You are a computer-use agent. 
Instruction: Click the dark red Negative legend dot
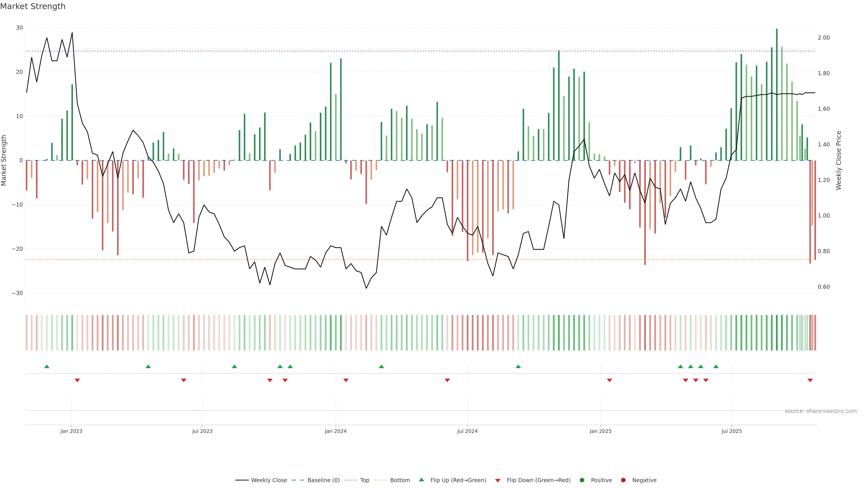(623, 480)
